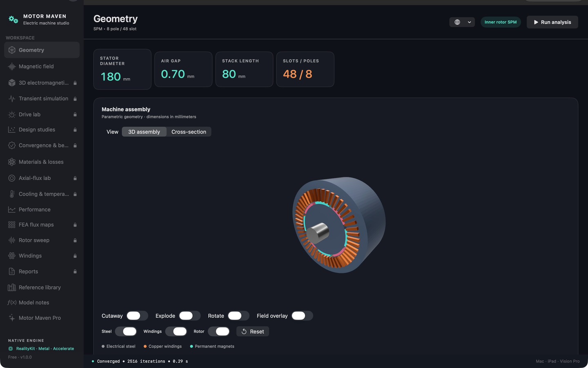Click the Run analysis button

[x=552, y=22]
